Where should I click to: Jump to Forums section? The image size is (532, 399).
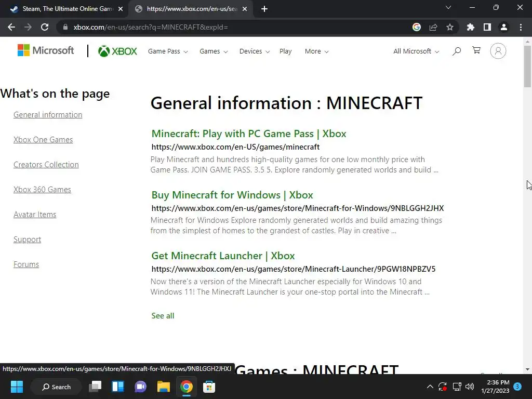click(26, 264)
